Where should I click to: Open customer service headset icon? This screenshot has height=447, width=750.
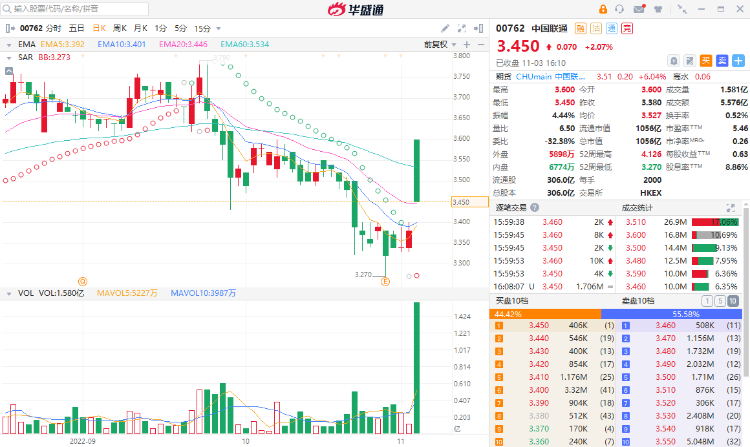point(620,9)
